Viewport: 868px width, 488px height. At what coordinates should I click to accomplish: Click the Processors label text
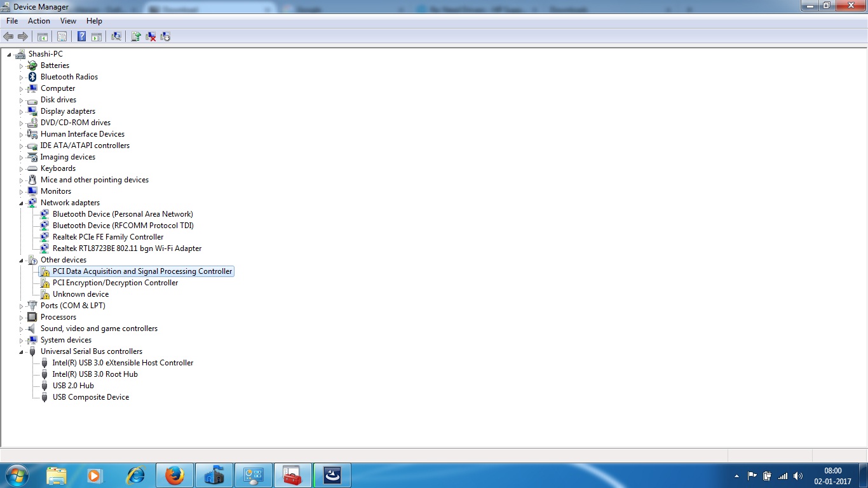(x=58, y=317)
